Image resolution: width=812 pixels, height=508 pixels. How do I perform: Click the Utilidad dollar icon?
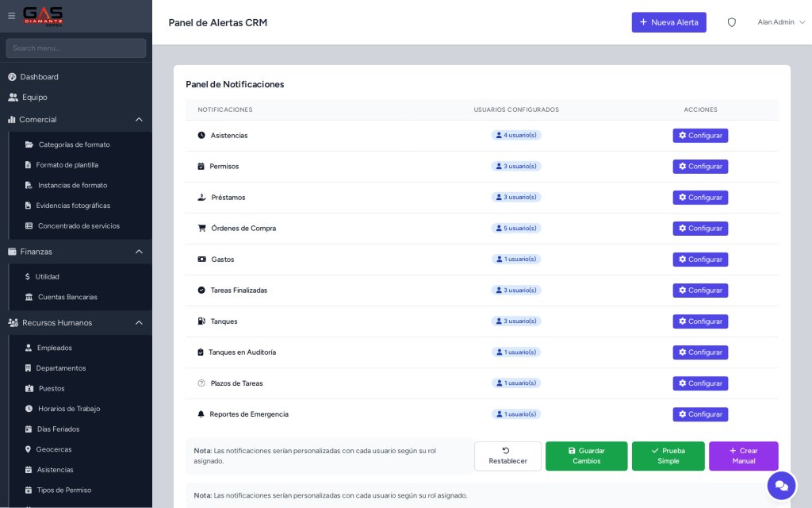pyautogui.click(x=28, y=277)
